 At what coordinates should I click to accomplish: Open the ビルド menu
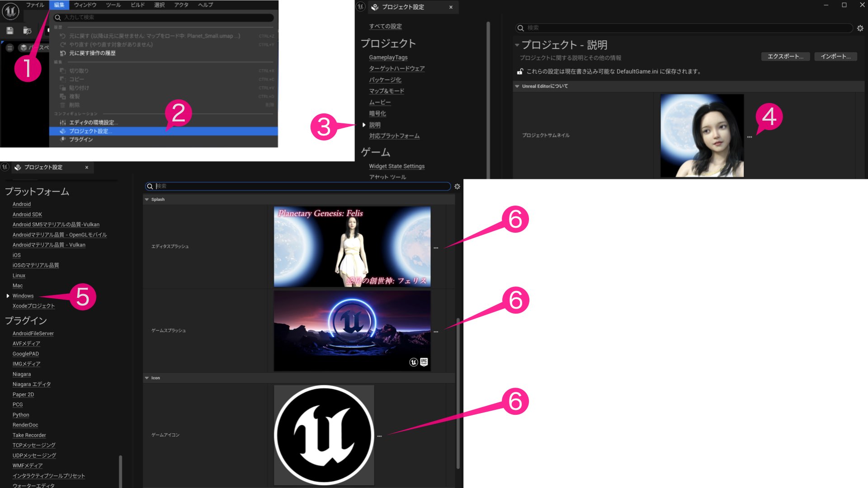138,5
